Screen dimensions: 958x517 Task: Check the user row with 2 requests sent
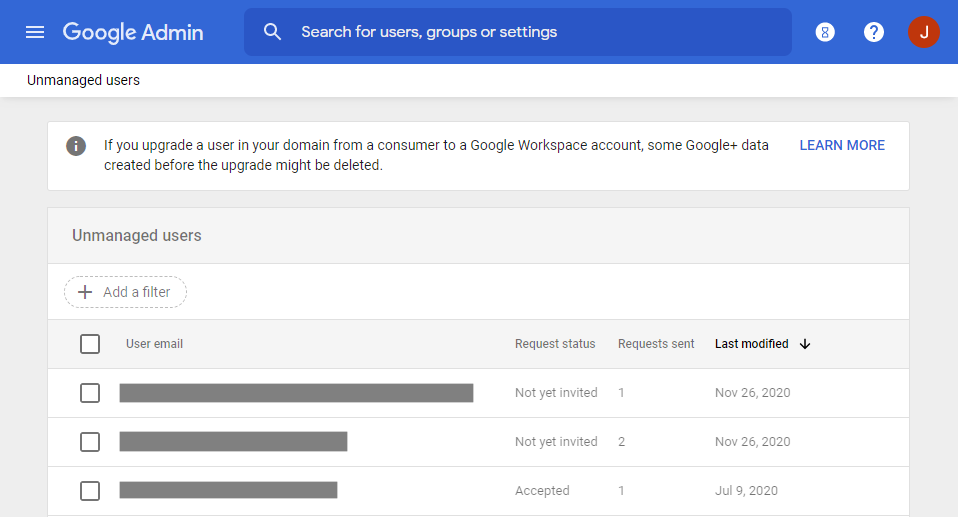(x=90, y=442)
